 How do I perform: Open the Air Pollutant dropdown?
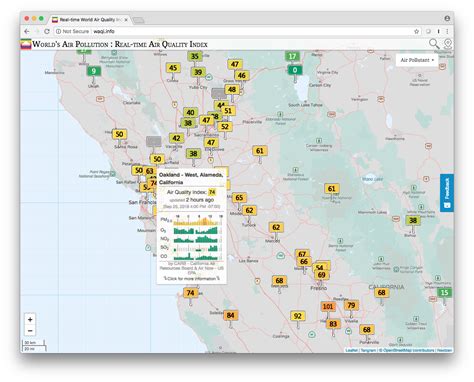417,60
